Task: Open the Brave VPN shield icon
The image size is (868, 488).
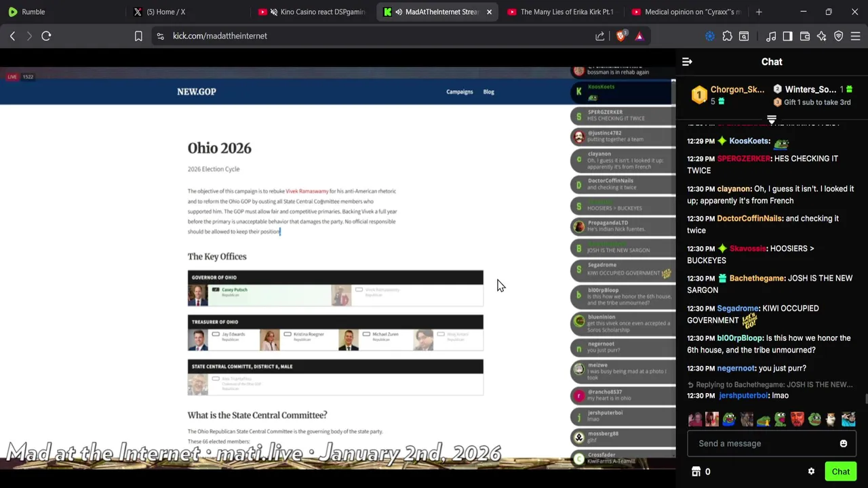Action: coord(839,36)
